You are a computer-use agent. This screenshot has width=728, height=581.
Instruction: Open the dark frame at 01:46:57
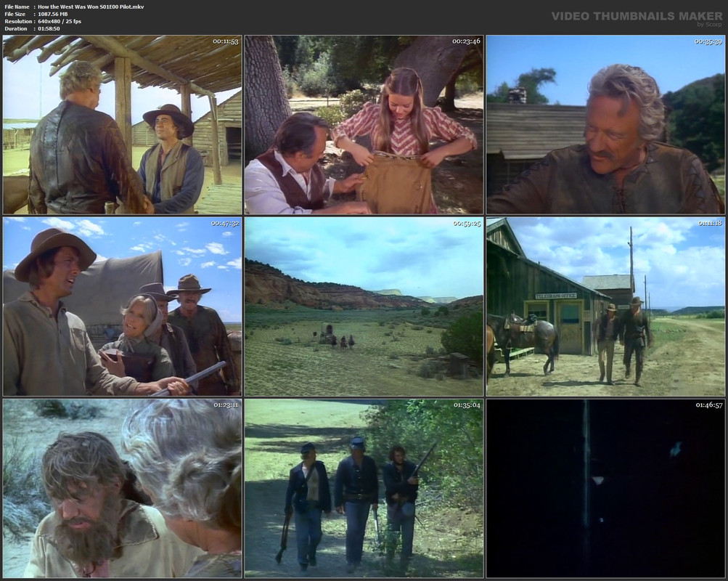coord(605,489)
